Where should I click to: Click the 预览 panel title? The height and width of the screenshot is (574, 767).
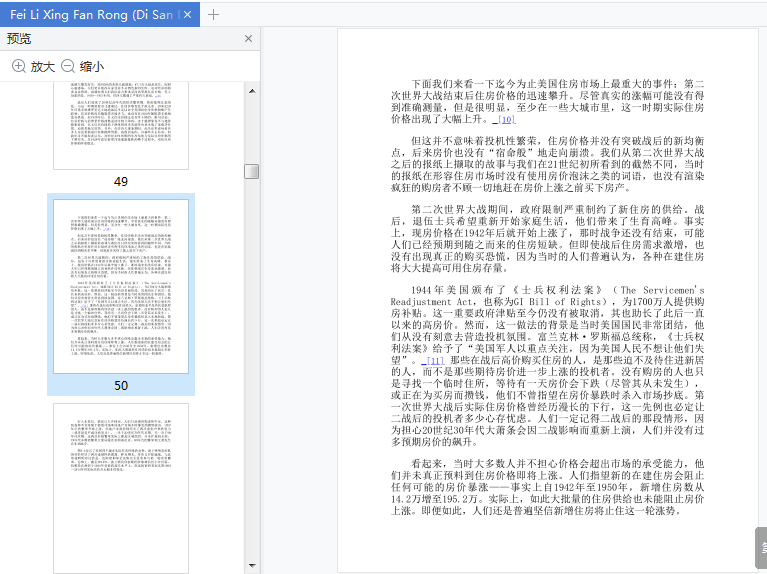pos(19,39)
